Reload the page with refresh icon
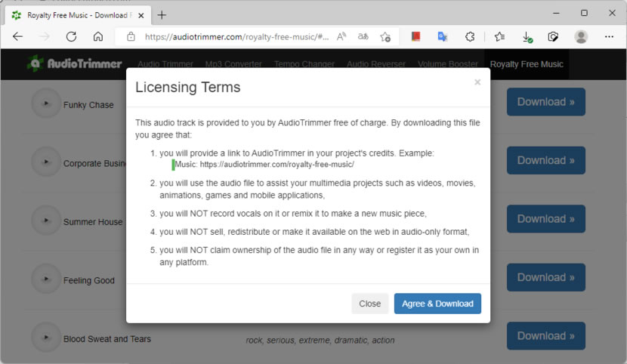 (71, 37)
